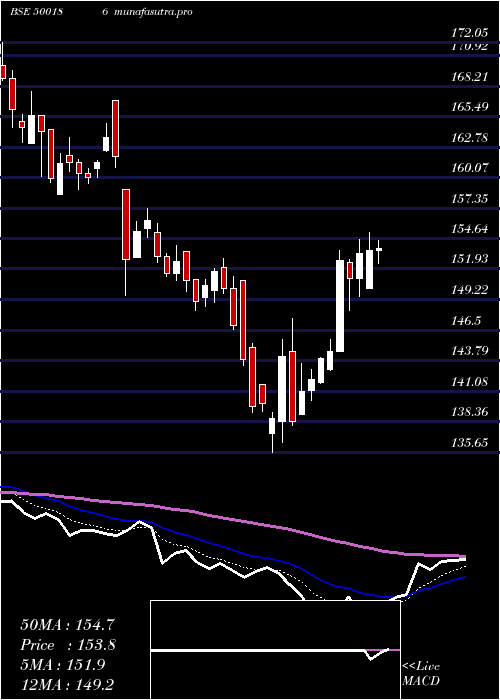Click the 162.78 price level label
Screen dimensions: 500x700
point(468,138)
